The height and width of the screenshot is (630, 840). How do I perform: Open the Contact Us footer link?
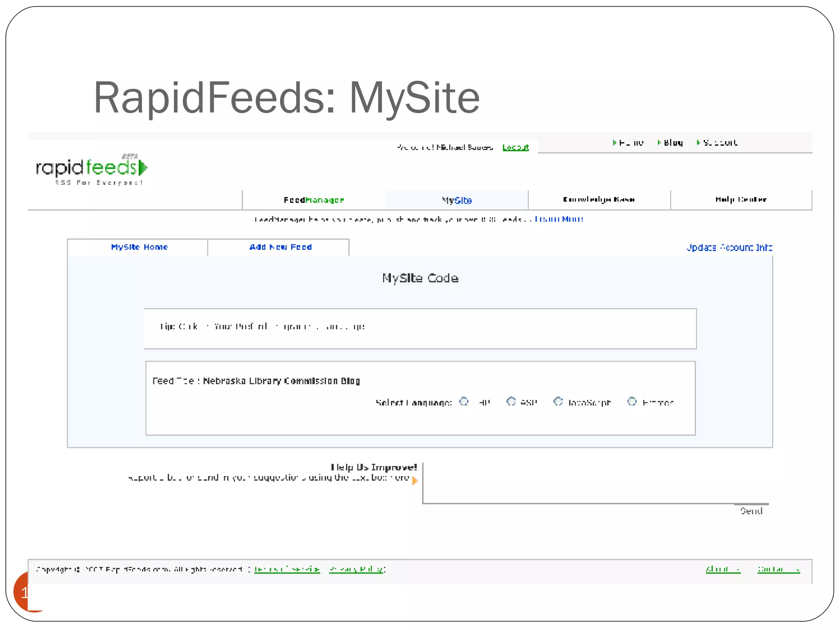click(778, 569)
